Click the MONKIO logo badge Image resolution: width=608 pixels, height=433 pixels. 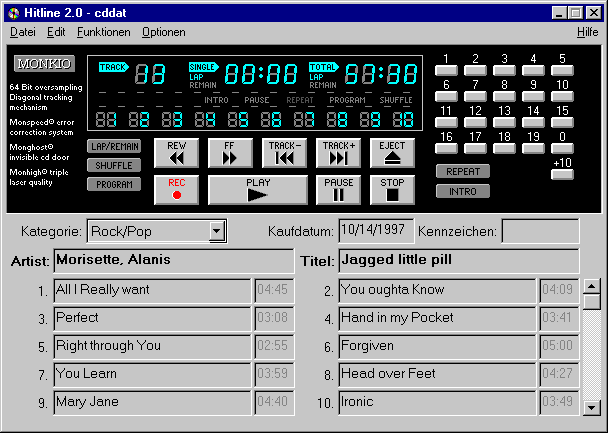tap(44, 64)
